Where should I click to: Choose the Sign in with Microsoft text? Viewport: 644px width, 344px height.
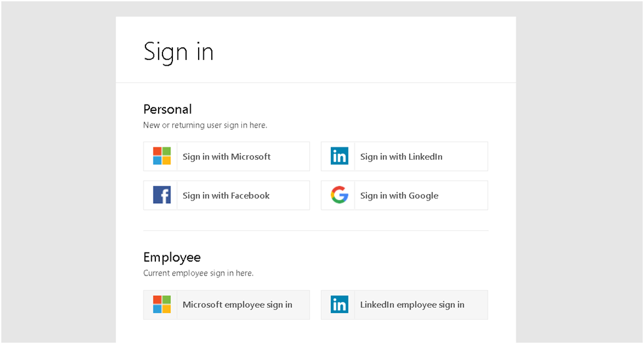(226, 157)
